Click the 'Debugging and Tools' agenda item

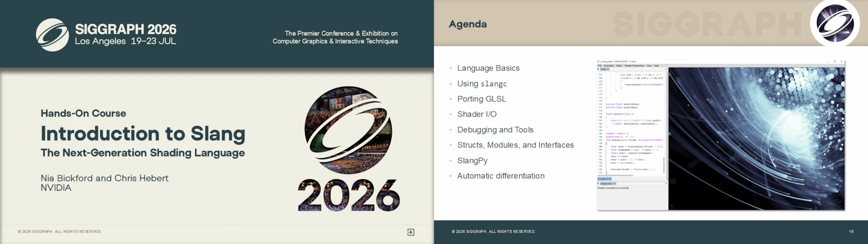[495, 129]
